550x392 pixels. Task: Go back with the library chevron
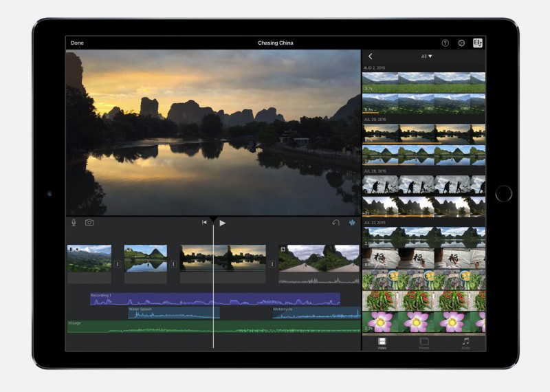click(x=371, y=56)
